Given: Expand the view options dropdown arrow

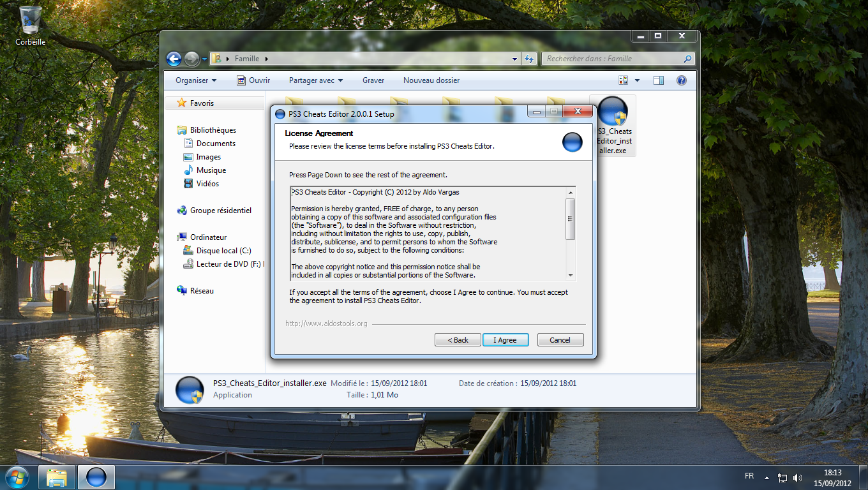Looking at the screenshot, I should click(637, 80).
